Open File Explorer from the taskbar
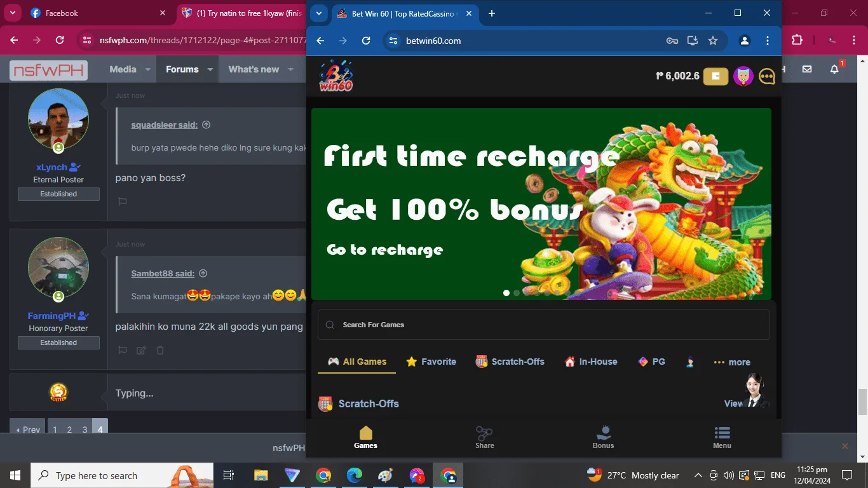 tap(261, 475)
